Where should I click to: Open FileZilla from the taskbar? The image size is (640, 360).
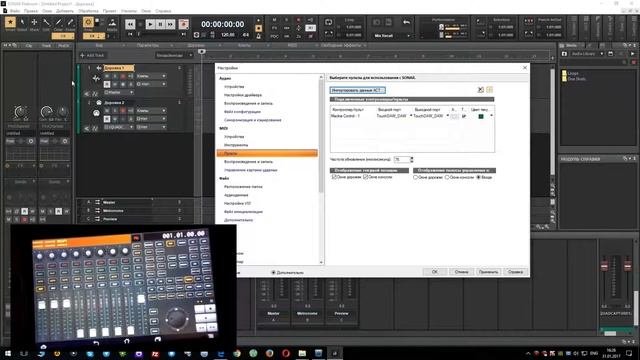pyautogui.click(x=155, y=353)
